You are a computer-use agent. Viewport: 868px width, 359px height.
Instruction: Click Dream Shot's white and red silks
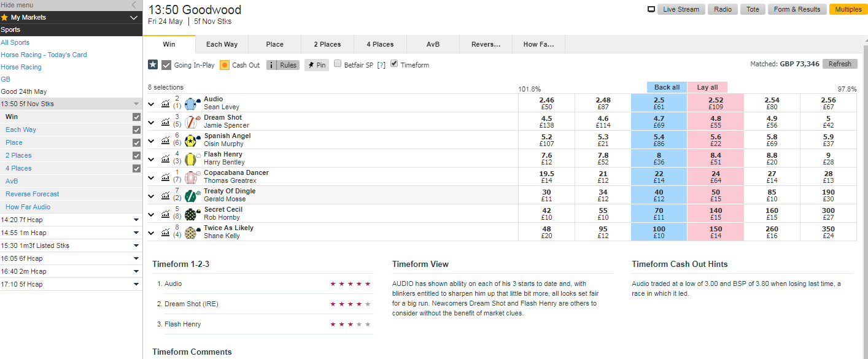tap(193, 122)
